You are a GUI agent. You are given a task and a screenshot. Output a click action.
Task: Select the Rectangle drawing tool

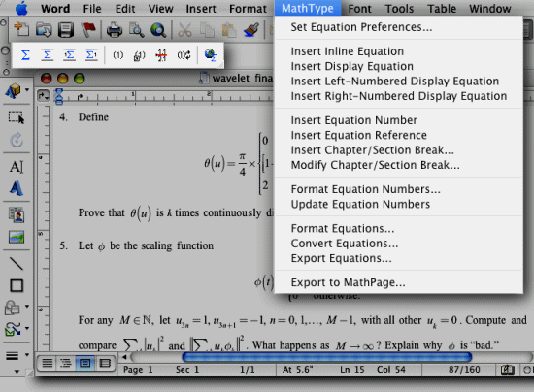(x=17, y=286)
